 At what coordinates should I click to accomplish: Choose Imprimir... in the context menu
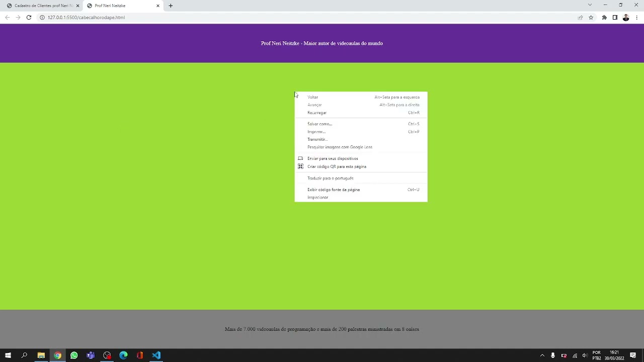coord(361,132)
